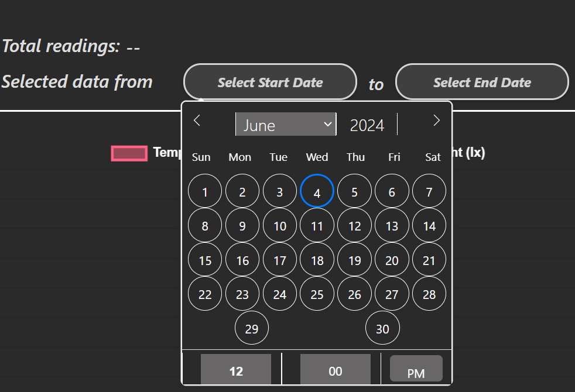The height and width of the screenshot is (392, 575).
Task: Choose the 18th in calendar
Action: point(317,260)
